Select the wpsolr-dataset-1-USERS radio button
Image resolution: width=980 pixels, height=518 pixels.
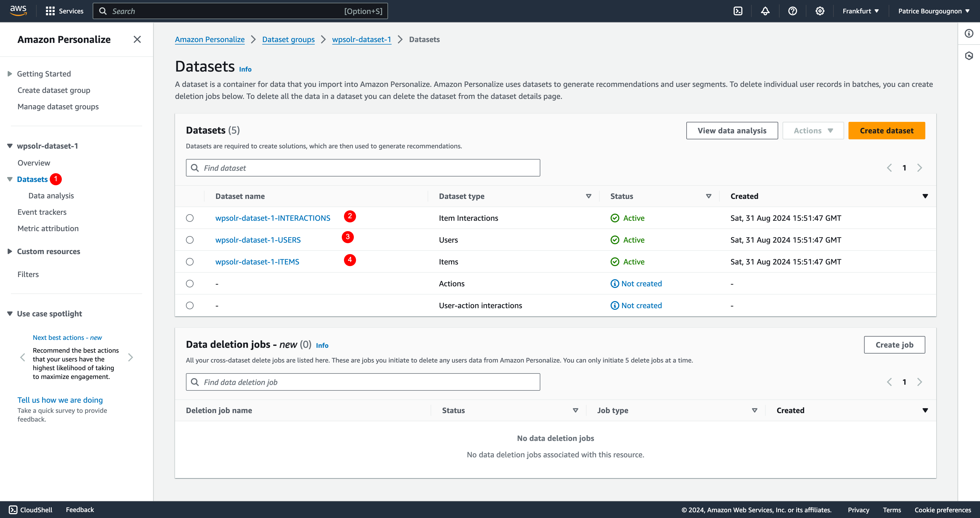pyautogui.click(x=190, y=240)
